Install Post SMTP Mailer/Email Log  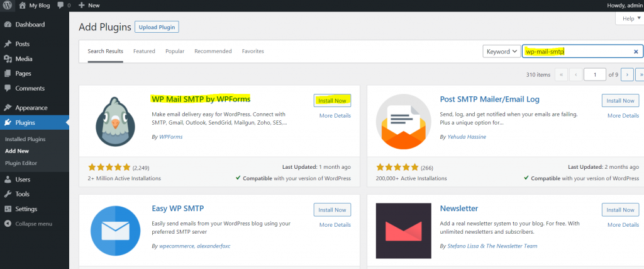pos(620,101)
